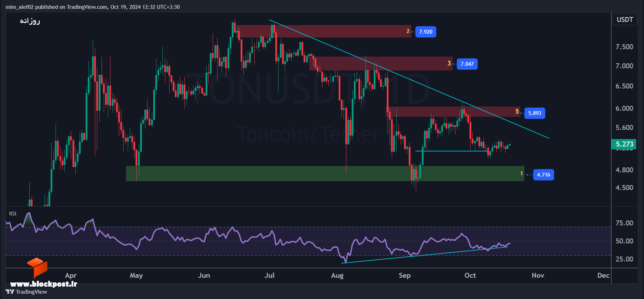Click the RSI 75.00 axis value
Viewport: 644px width, 299px height.
click(624, 223)
